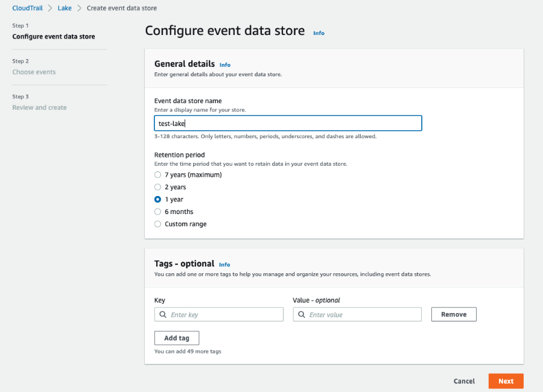
Task: Focus the Enter key tag field
Action: (219, 314)
